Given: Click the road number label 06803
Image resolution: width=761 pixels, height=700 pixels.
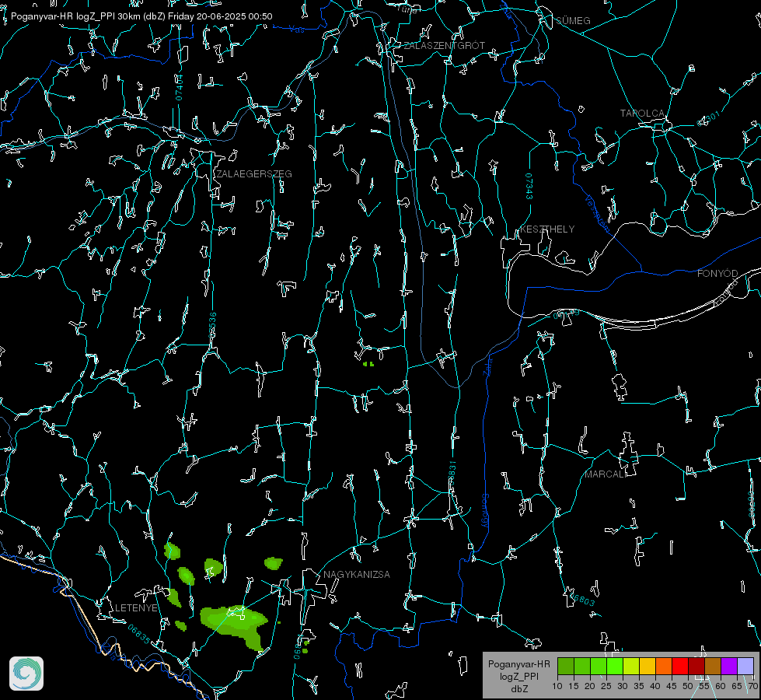Looking at the screenshot, I should tap(582, 600).
